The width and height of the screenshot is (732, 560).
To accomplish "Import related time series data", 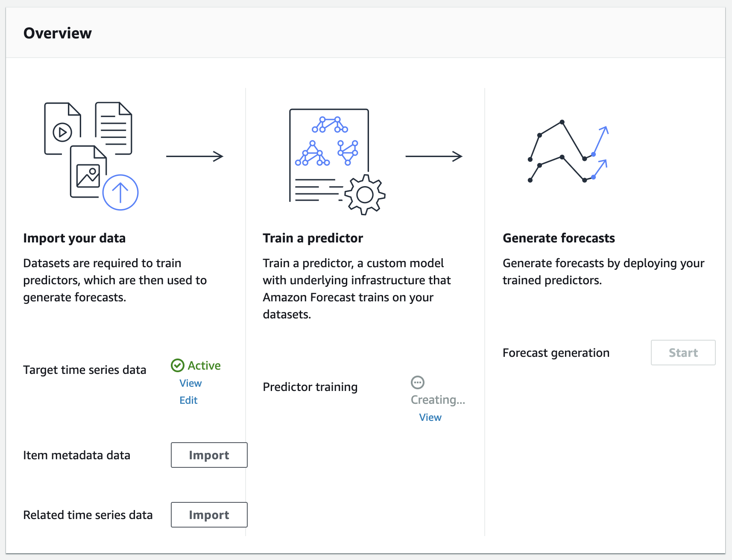I will coord(209,515).
